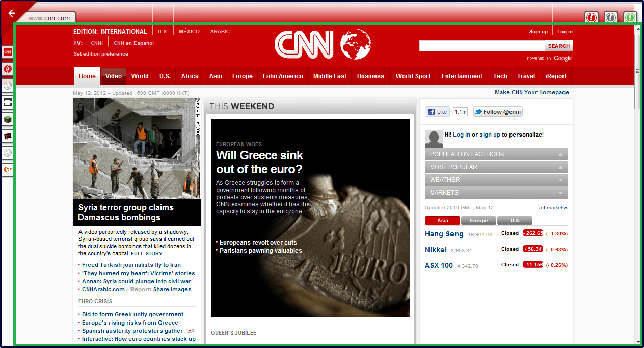Open the fullscreen brackets sidebar tab
Image resolution: width=644 pixels, height=348 pixels.
point(8,102)
